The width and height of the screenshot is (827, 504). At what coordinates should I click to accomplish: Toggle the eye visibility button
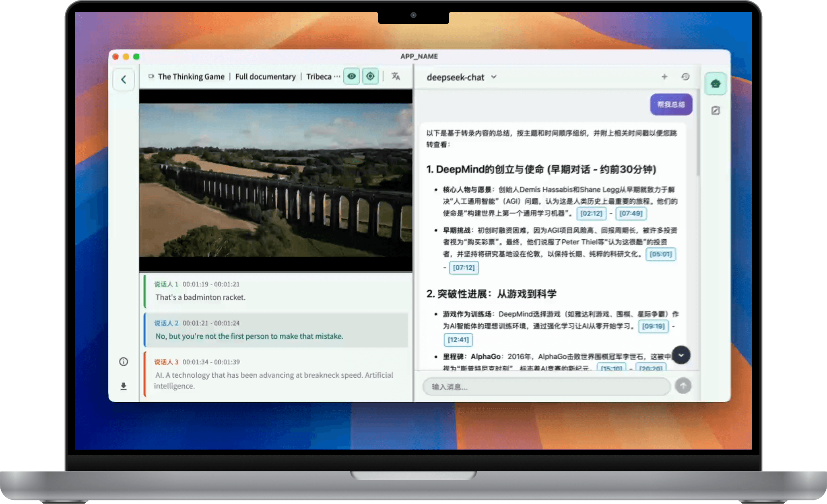(x=351, y=76)
